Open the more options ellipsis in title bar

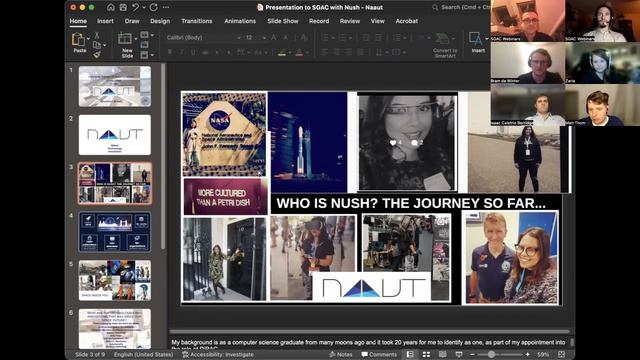pos(166,7)
